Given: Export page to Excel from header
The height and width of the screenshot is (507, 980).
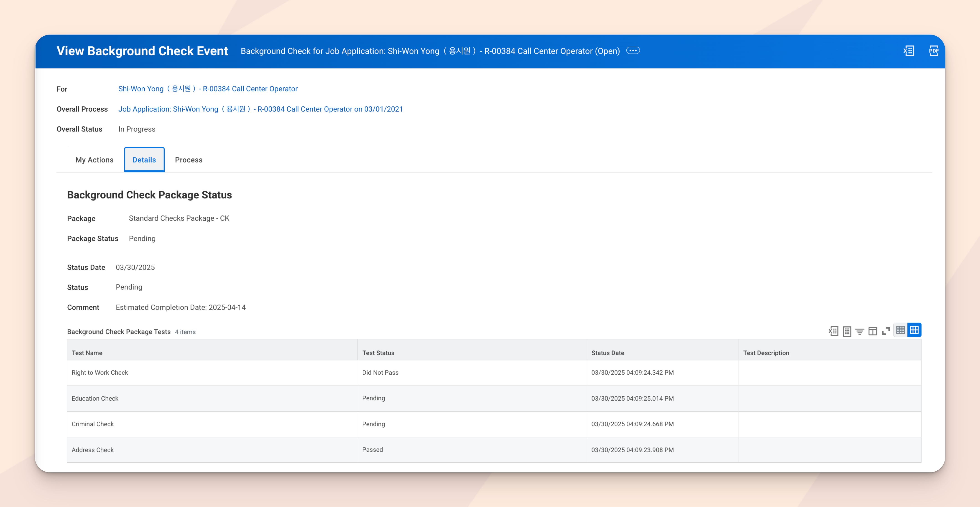Looking at the screenshot, I should pyautogui.click(x=909, y=51).
